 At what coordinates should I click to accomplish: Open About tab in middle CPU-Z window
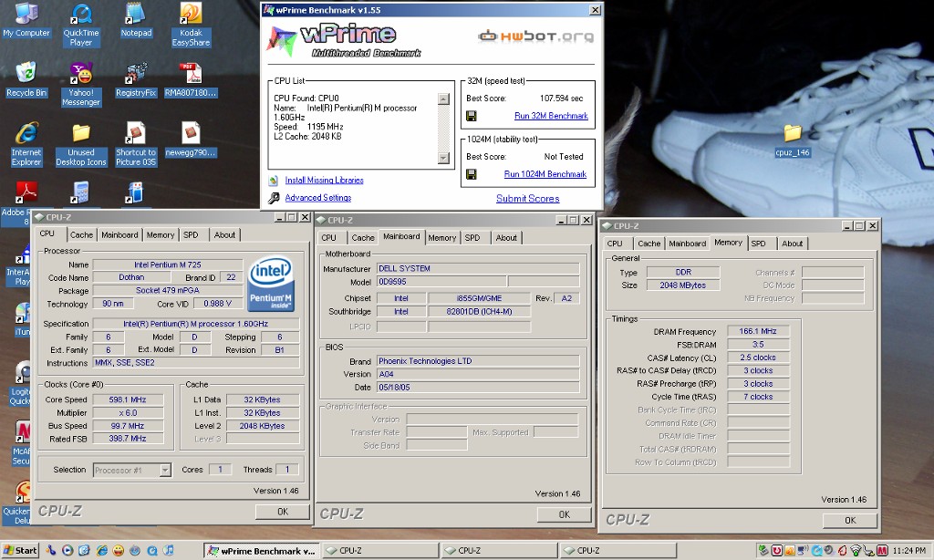click(506, 238)
